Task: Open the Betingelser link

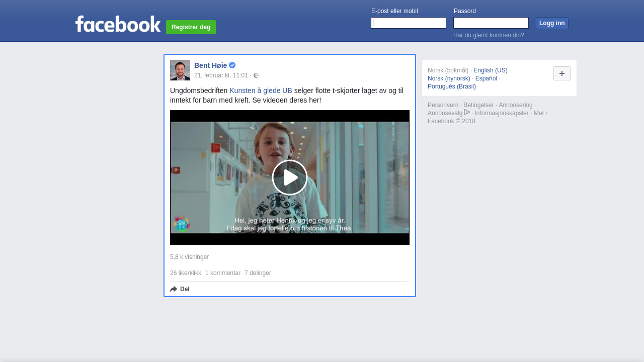Action: point(478,105)
